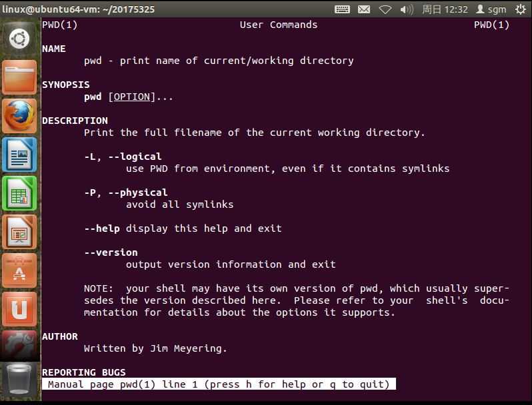
Task: Click 'pwd - print name of current/working directory'
Action: 219,61
